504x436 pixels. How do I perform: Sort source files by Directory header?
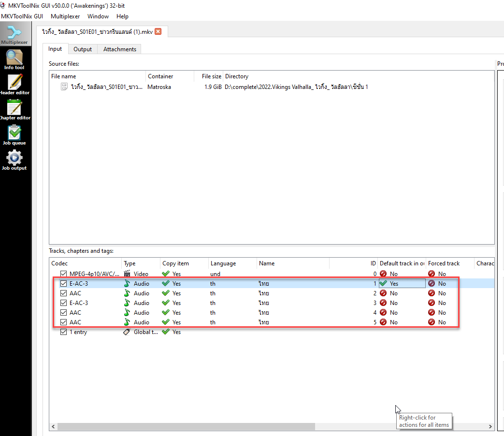(x=359, y=76)
